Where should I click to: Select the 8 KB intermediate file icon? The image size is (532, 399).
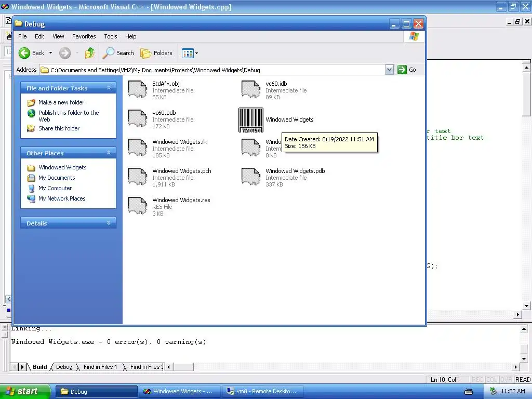point(251,148)
